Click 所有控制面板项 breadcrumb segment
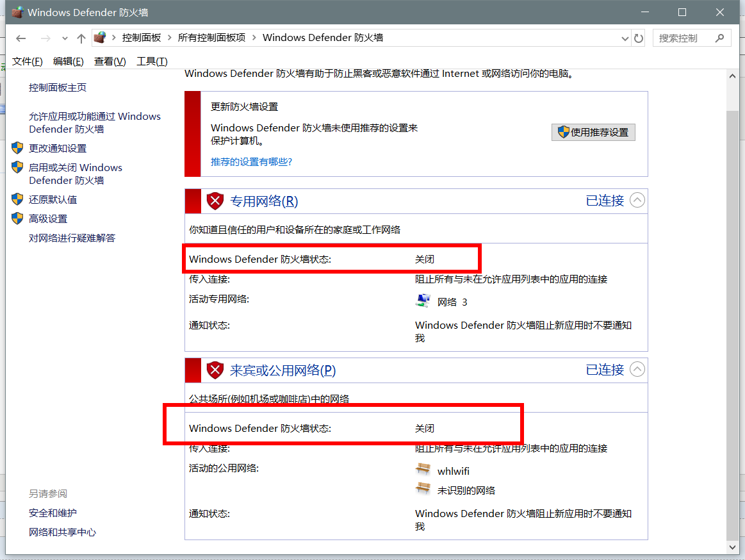The image size is (745, 560). click(211, 38)
